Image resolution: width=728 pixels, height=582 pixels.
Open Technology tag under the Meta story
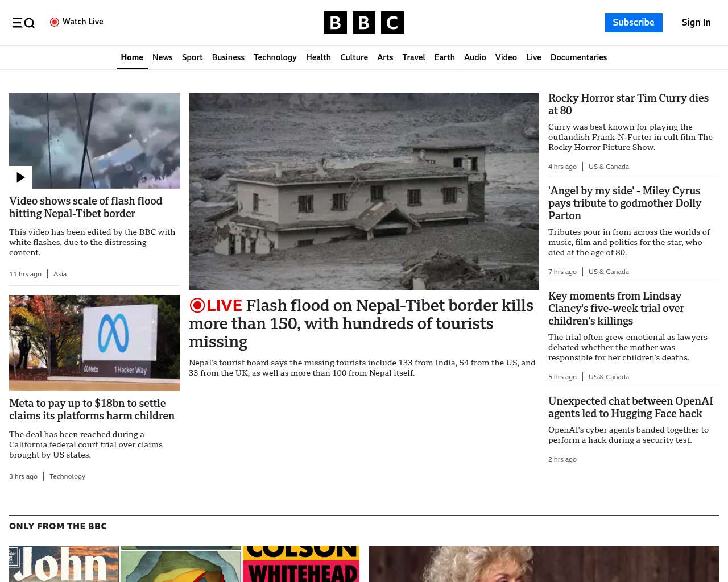(x=67, y=476)
